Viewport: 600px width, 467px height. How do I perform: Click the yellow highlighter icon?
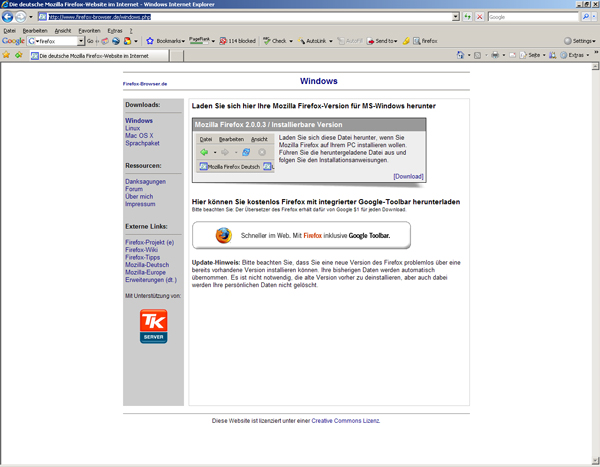406,41
